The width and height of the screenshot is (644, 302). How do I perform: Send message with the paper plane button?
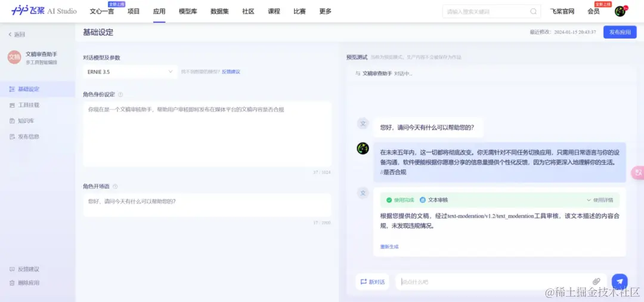(x=620, y=282)
